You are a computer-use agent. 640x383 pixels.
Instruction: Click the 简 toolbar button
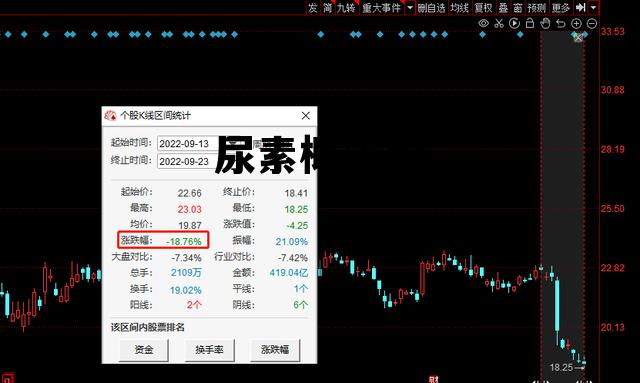tap(327, 7)
